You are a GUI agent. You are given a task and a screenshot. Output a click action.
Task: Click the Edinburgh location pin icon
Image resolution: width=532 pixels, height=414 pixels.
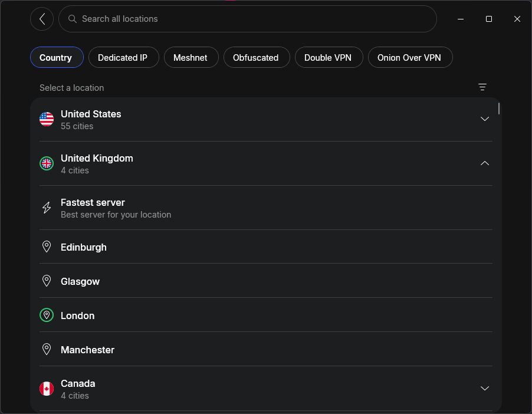tap(47, 247)
